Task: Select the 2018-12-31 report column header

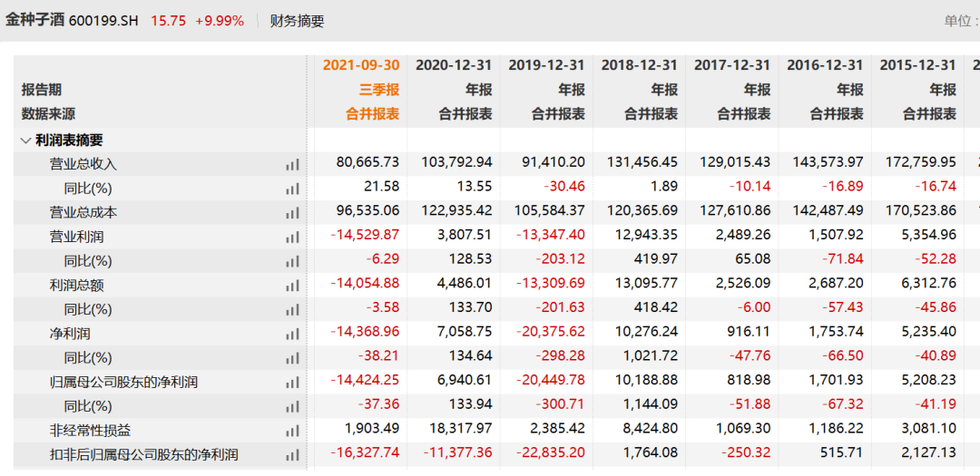Action: [640, 65]
